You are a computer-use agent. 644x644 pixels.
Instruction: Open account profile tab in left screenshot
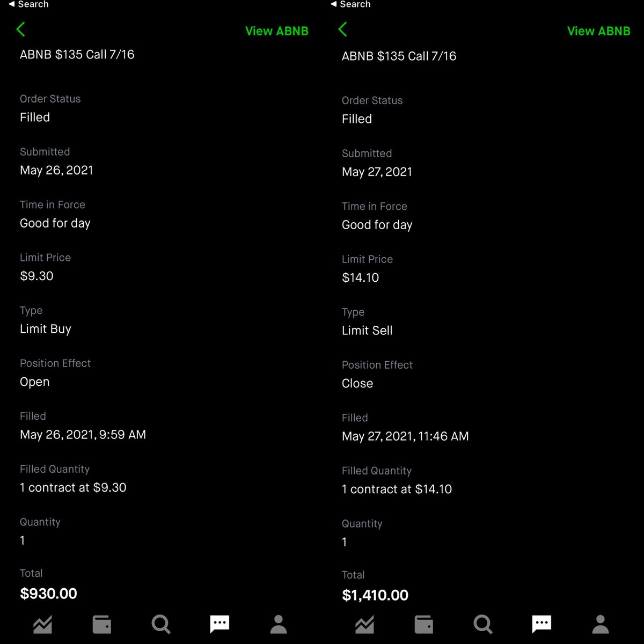pos(279,624)
